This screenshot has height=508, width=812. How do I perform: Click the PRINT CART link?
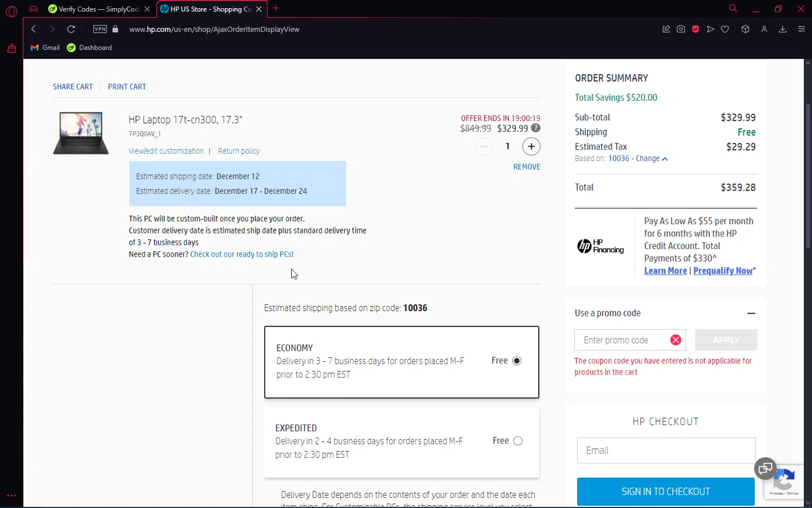click(x=127, y=87)
